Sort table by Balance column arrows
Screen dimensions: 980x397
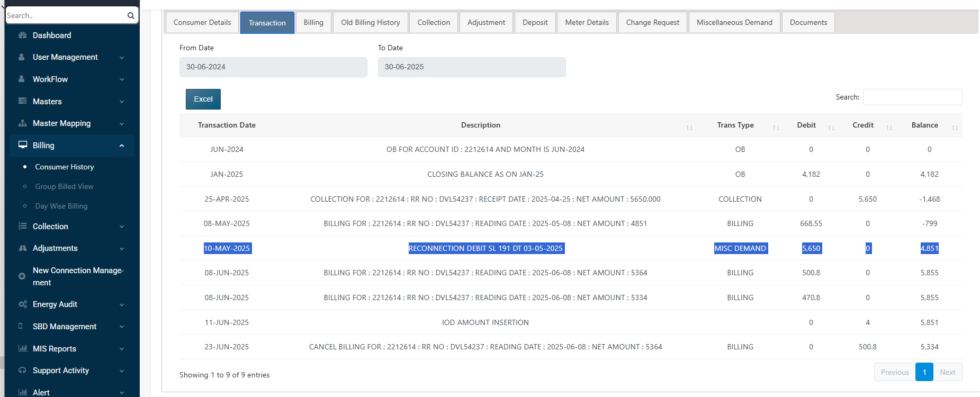(955, 128)
